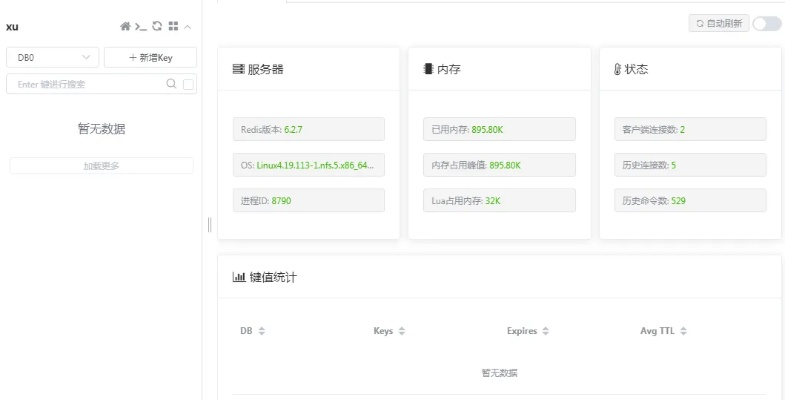Open the grid menu icon for connection xu
This screenshot has height=400, width=785.
click(173, 26)
